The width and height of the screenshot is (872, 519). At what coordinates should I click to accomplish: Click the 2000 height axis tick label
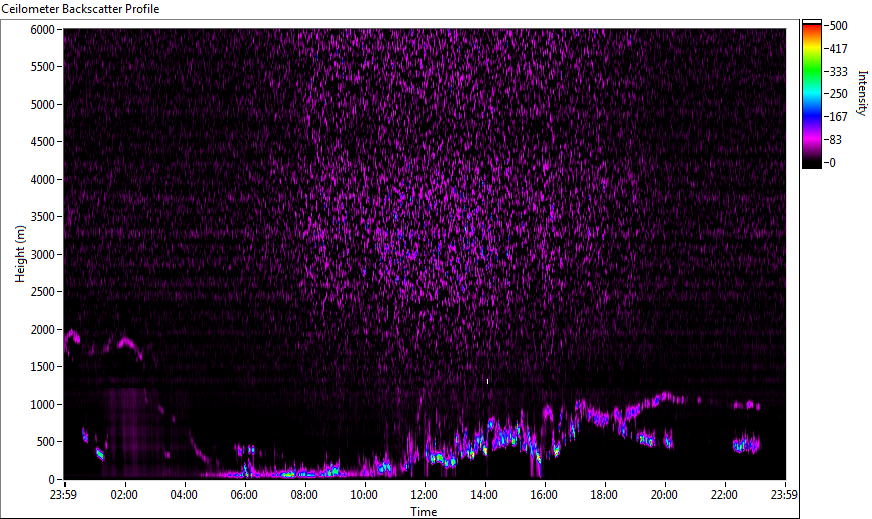(x=43, y=330)
